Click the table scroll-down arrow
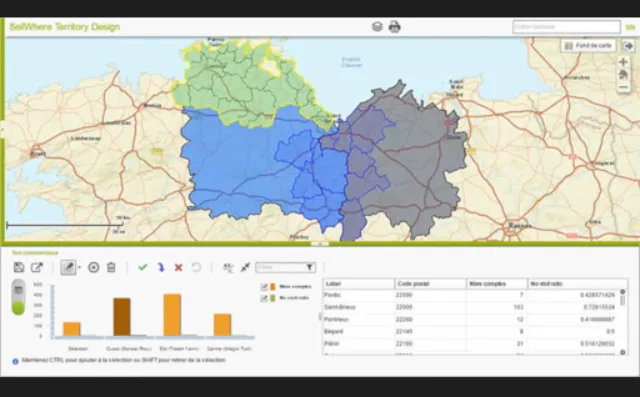The image size is (640, 397). pyautogui.click(x=623, y=352)
